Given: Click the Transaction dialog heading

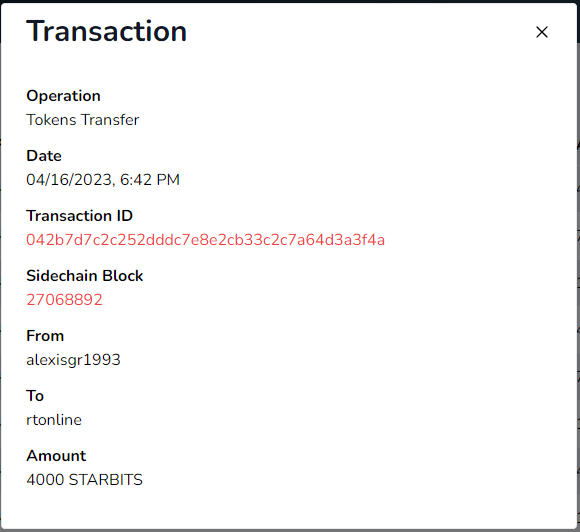Looking at the screenshot, I should point(107,31).
